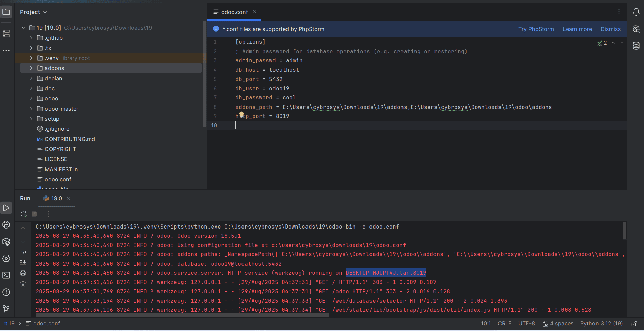Open the Terminal tool window

6,275
